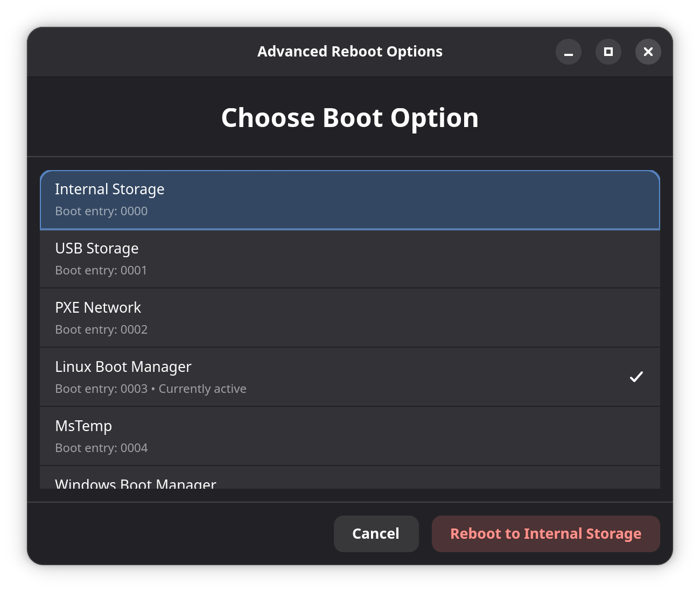Close the dialog with the X button
Viewport: 700px width, 592px height.
648,52
